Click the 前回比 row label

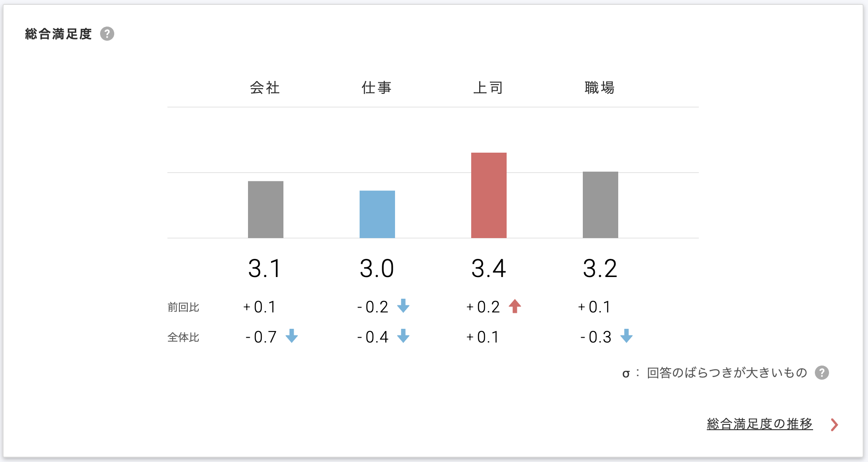tap(183, 307)
